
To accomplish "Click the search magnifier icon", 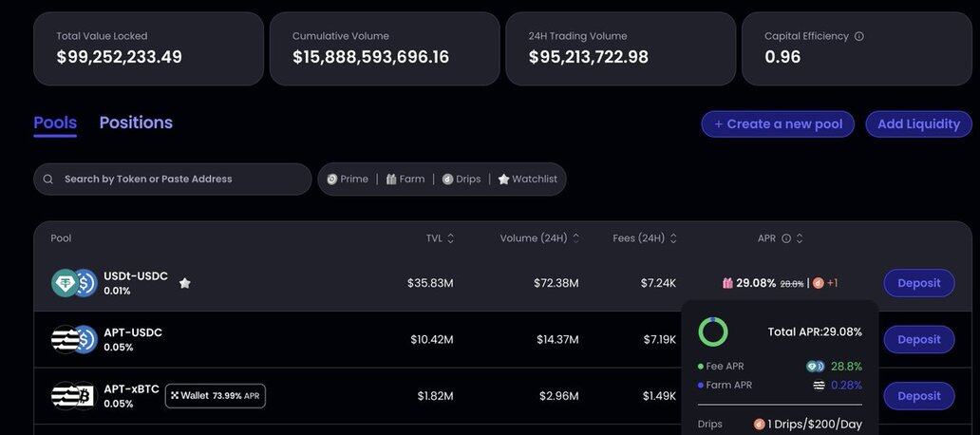I will [x=48, y=179].
